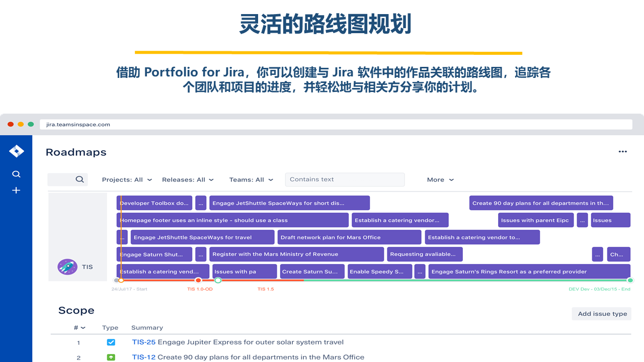Expand the ellipsis card after Developer Toolbox
This screenshot has height=362, width=644.
[x=201, y=203]
